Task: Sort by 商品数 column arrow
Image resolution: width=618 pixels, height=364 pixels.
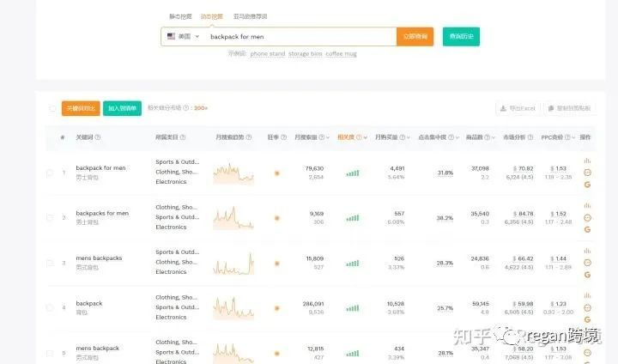Action: tap(493, 137)
